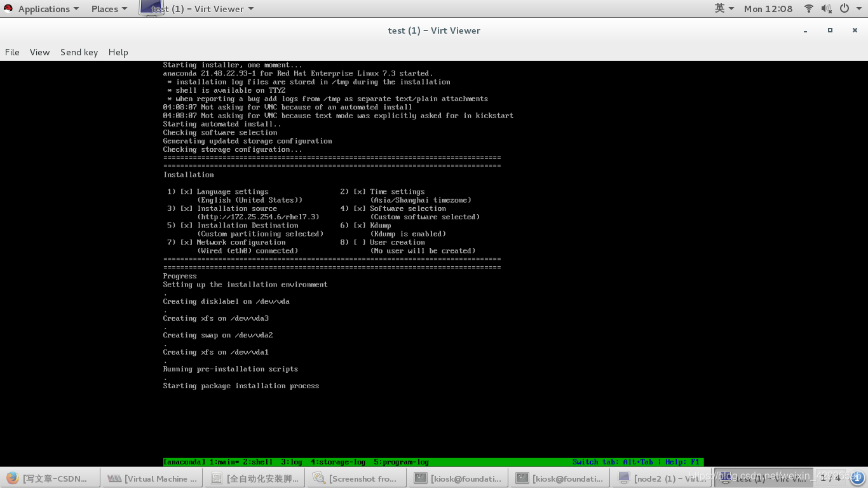Click '(Wired (eth0) connected)' text
Image resolution: width=868 pixels, height=488 pixels.
tap(247, 250)
